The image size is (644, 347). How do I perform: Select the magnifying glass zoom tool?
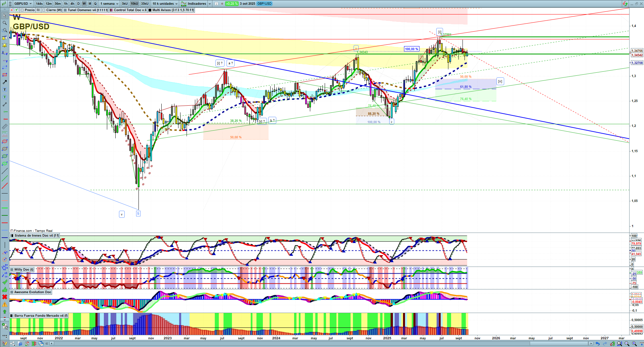[5, 23]
